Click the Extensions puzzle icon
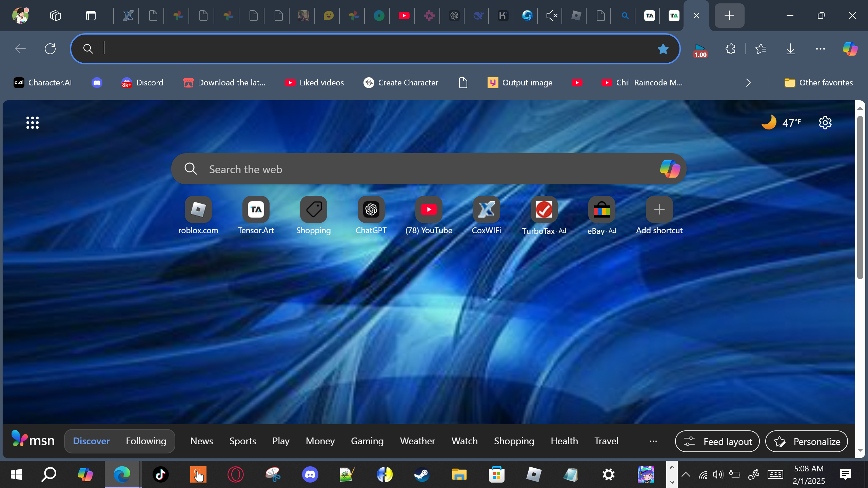Viewport: 868px width, 488px height. [x=730, y=49]
